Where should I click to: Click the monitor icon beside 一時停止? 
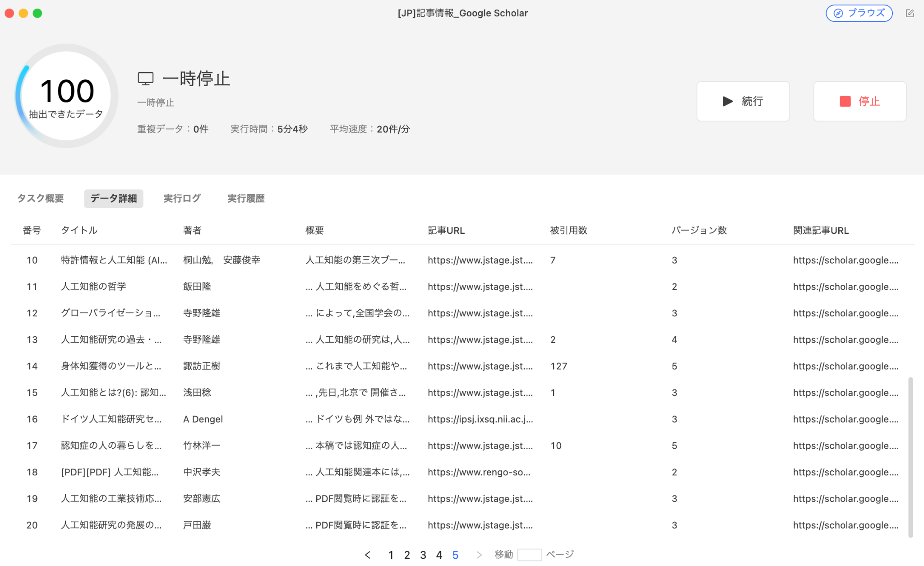pos(145,79)
